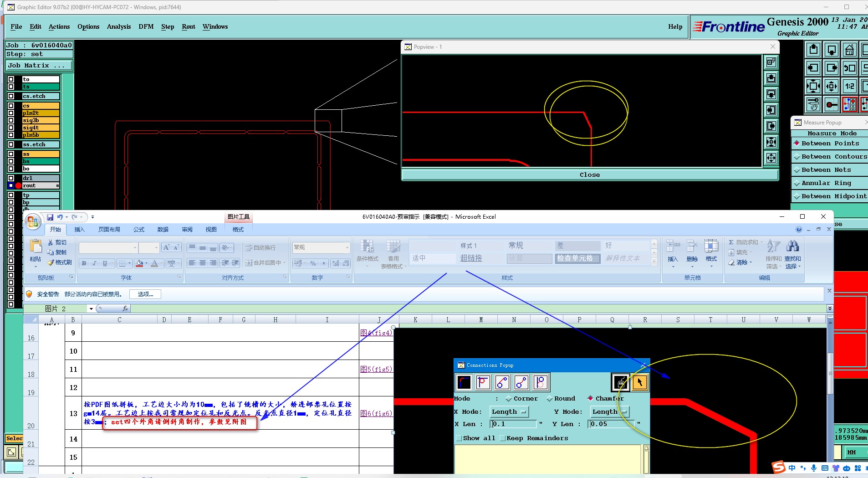
Task: Click pan right icon in Popview side toolbar
Action: (x=771, y=126)
